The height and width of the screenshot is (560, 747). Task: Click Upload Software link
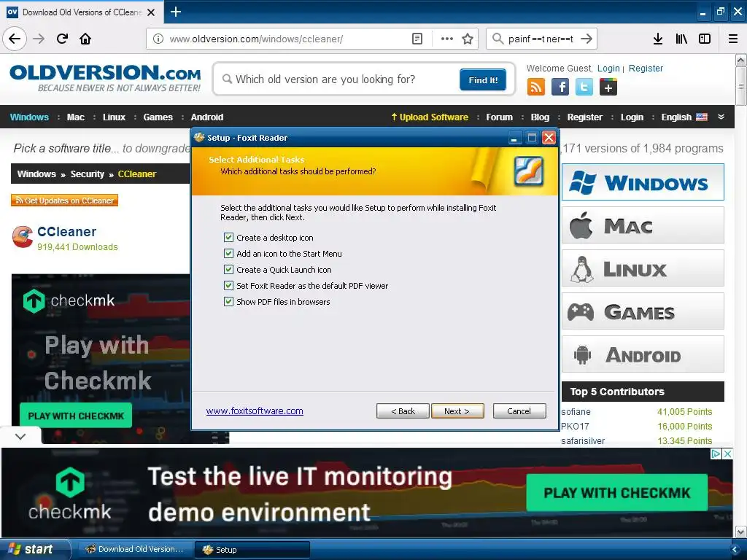click(x=429, y=117)
